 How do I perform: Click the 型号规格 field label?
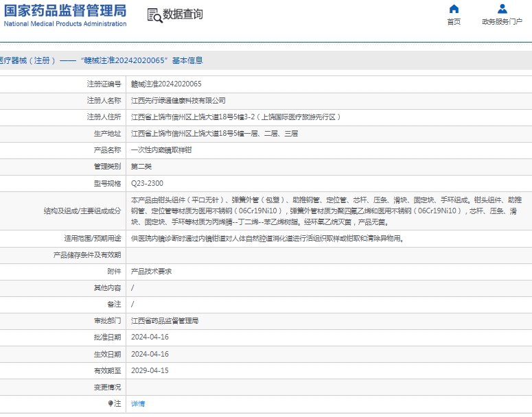point(107,183)
